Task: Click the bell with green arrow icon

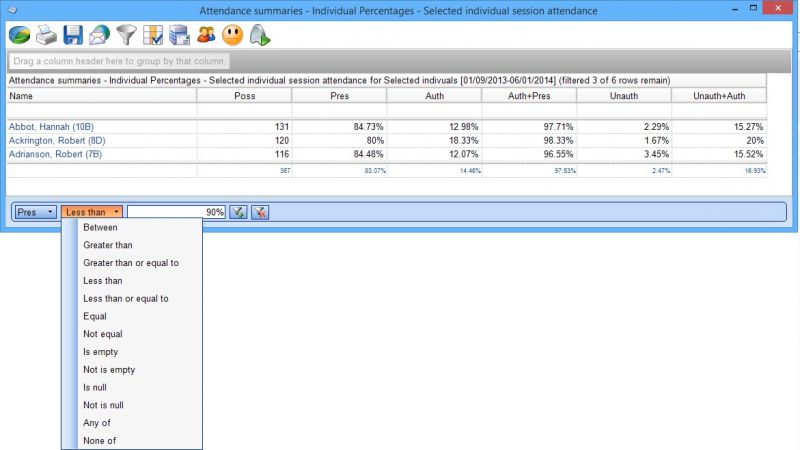Action: [260, 35]
